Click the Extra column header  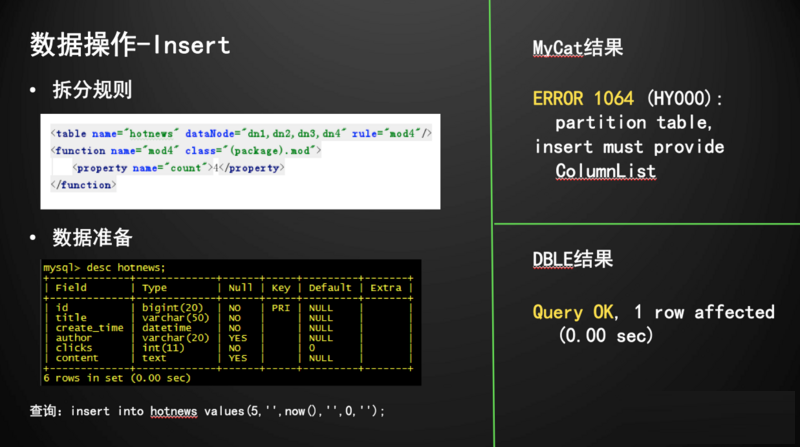[x=386, y=288]
